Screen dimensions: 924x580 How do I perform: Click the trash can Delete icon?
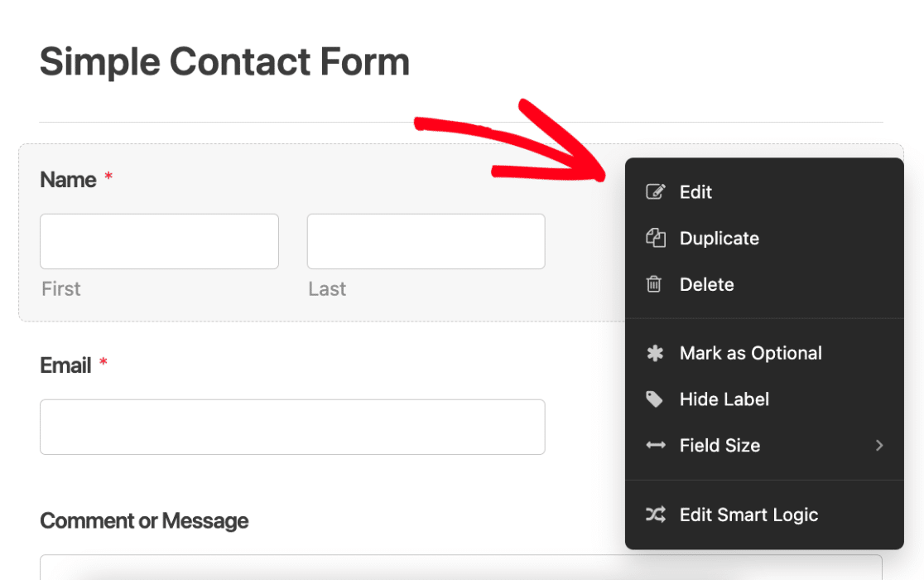pyautogui.click(x=655, y=284)
